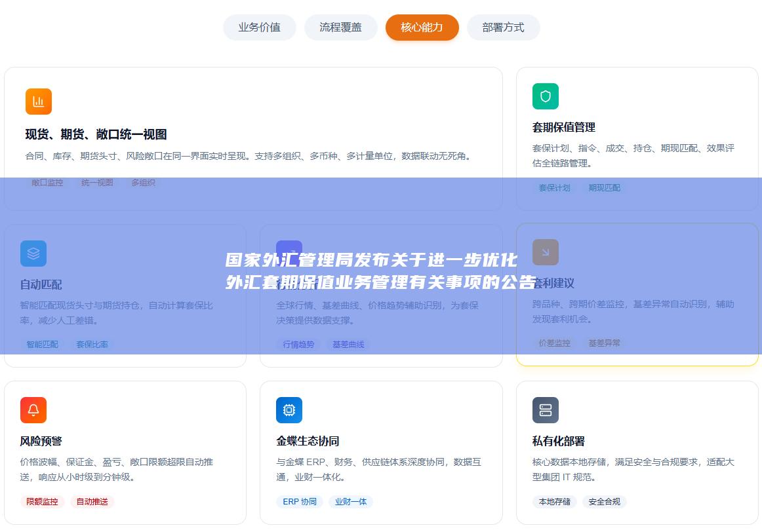762x532 pixels.
Task: Click the description starting 套保计划、指令、成交
Action: (x=633, y=156)
